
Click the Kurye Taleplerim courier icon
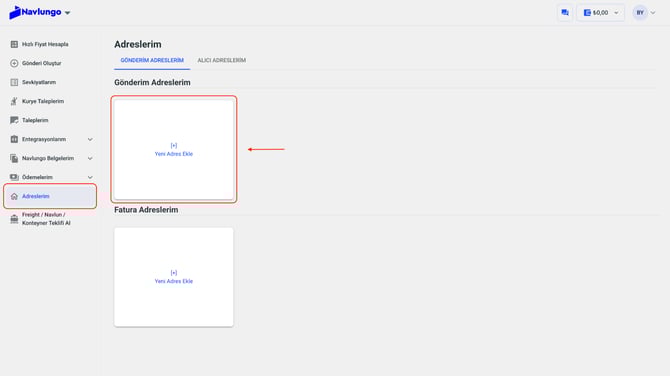[x=14, y=101]
